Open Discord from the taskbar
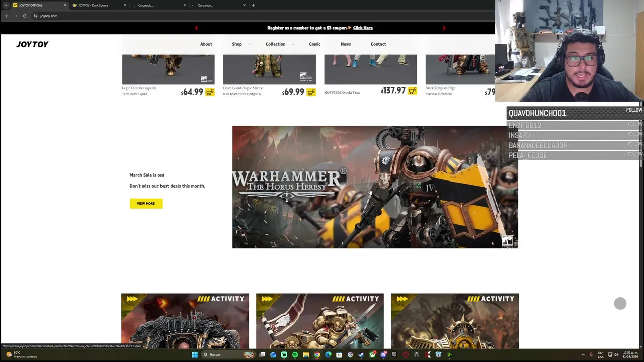This screenshot has height=362, width=644. point(383,355)
